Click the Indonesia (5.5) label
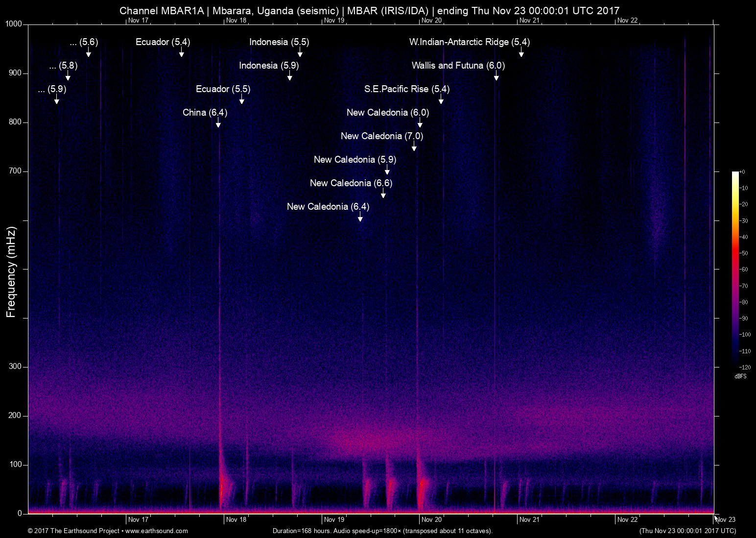The height and width of the screenshot is (538, 756). (x=279, y=42)
